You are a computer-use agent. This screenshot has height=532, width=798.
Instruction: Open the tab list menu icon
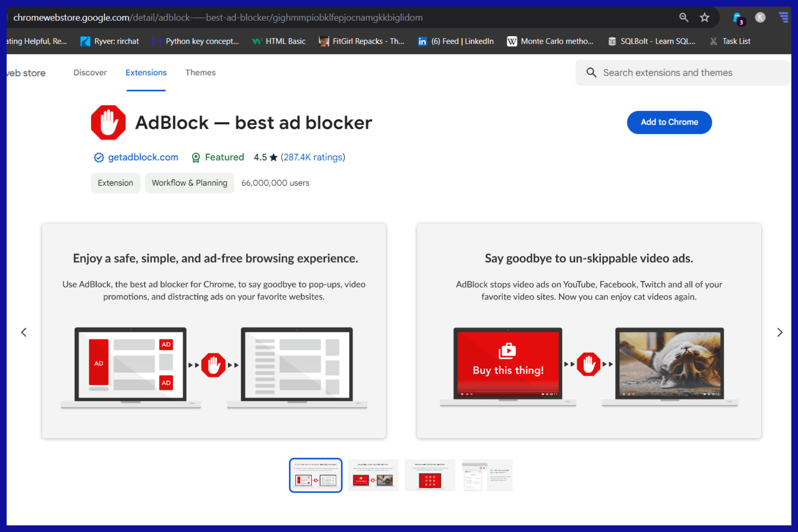[783, 17]
